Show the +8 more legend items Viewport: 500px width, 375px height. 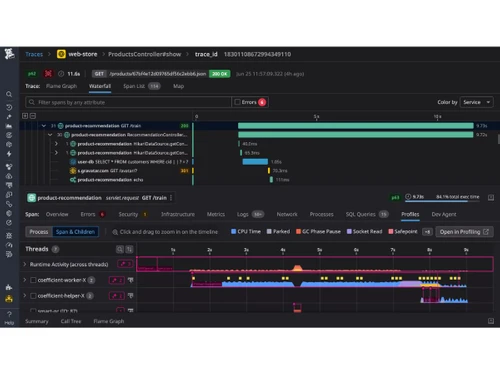click(x=427, y=232)
